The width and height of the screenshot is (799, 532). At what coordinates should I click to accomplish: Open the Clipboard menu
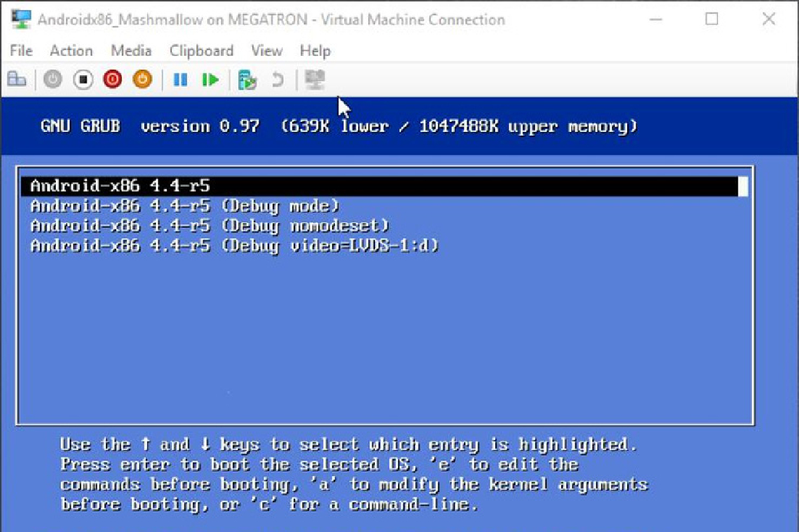click(x=201, y=51)
